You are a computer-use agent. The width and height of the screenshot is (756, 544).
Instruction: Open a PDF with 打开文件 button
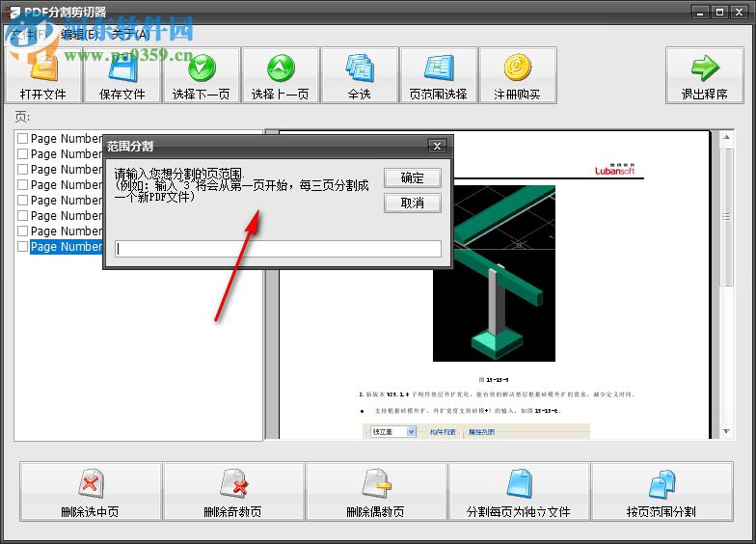point(42,75)
